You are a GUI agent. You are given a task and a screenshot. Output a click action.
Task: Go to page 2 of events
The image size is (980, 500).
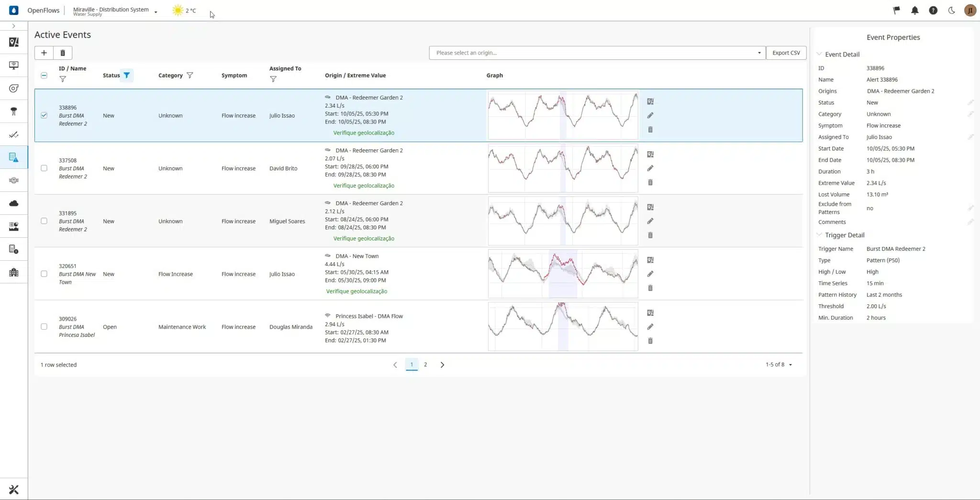(x=425, y=365)
